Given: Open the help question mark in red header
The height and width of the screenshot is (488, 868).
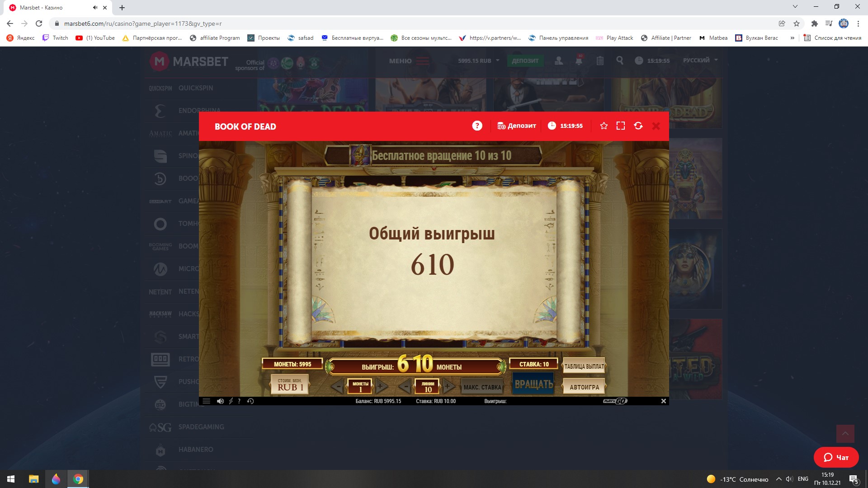Looking at the screenshot, I should [x=477, y=126].
